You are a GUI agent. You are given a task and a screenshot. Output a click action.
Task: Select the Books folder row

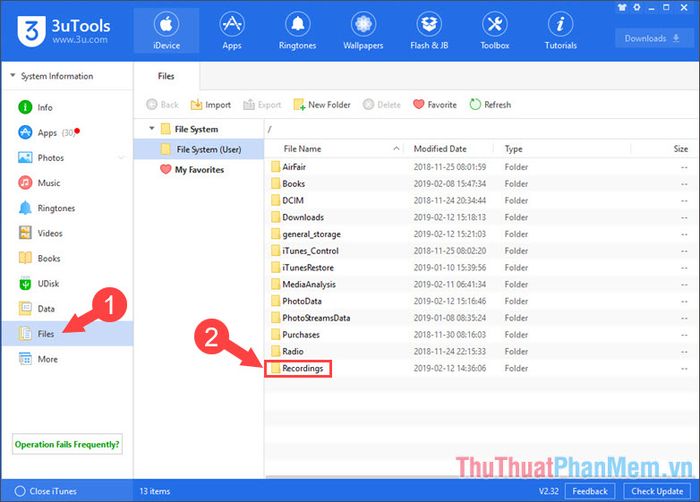click(x=480, y=184)
